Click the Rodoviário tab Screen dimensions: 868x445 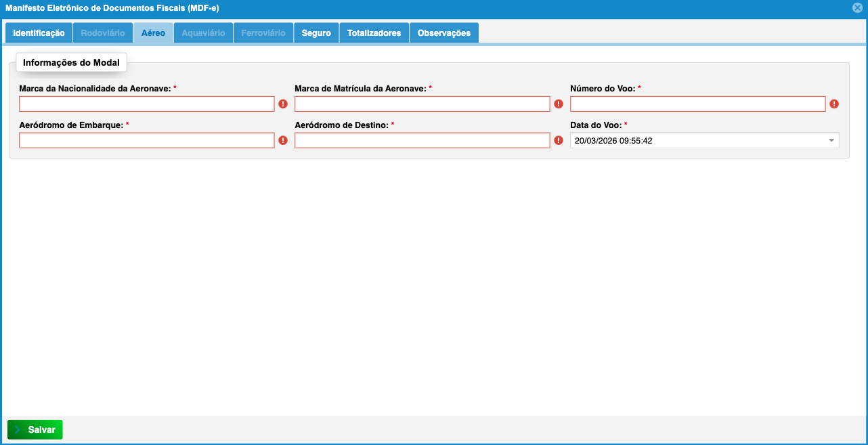103,33
